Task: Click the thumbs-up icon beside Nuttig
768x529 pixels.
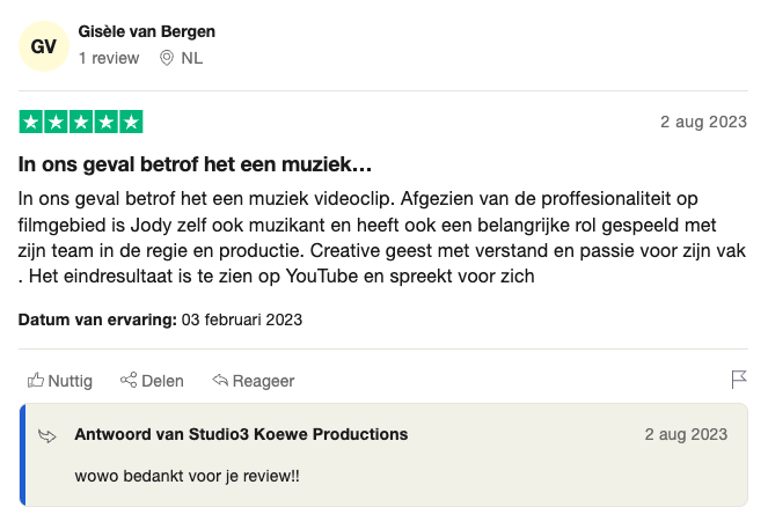Action: [x=36, y=380]
